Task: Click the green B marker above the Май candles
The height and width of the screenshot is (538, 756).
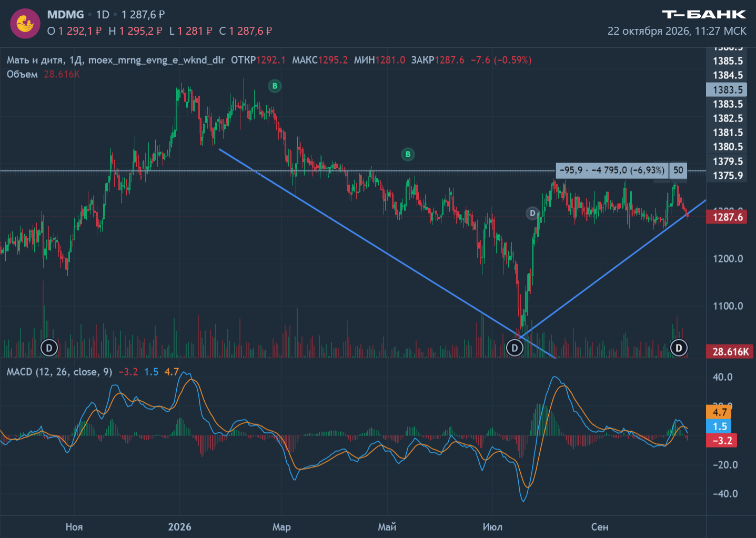Action: click(408, 154)
